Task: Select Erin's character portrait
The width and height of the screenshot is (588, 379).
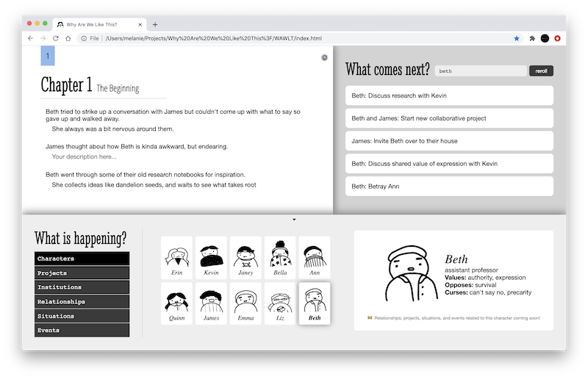Action: (x=176, y=258)
